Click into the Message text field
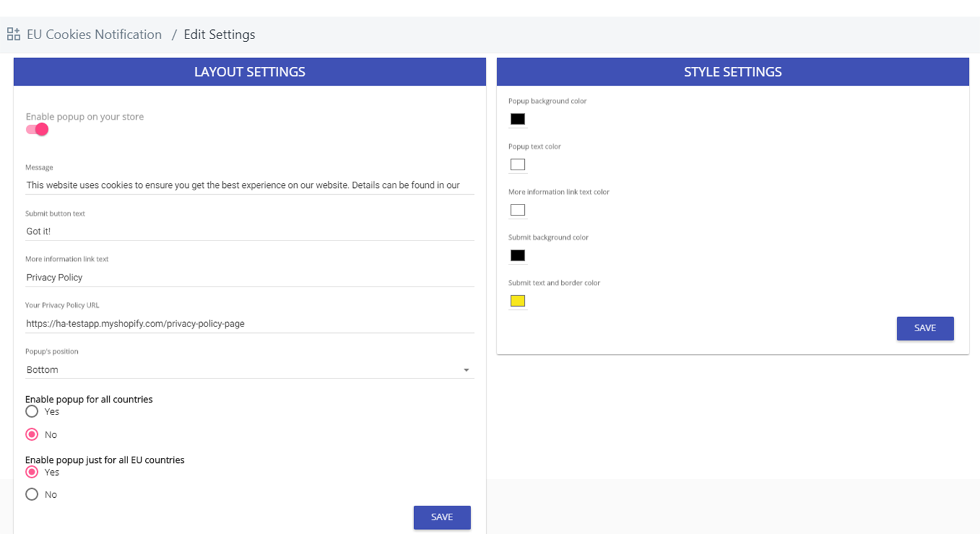Screen dimensions: 980x551 [x=249, y=185]
